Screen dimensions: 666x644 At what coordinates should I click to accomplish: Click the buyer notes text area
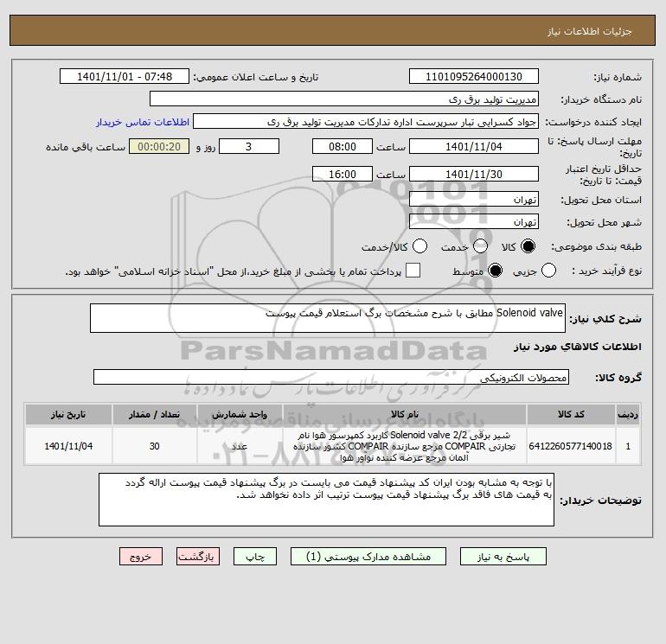click(326, 500)
